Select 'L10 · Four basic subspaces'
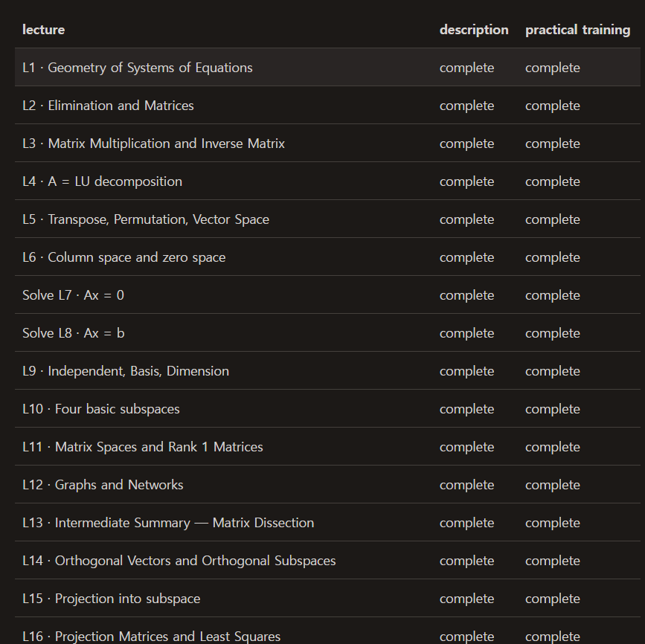Image resolution: width=645 pixels, height=644 pixels. coord(100,409)
